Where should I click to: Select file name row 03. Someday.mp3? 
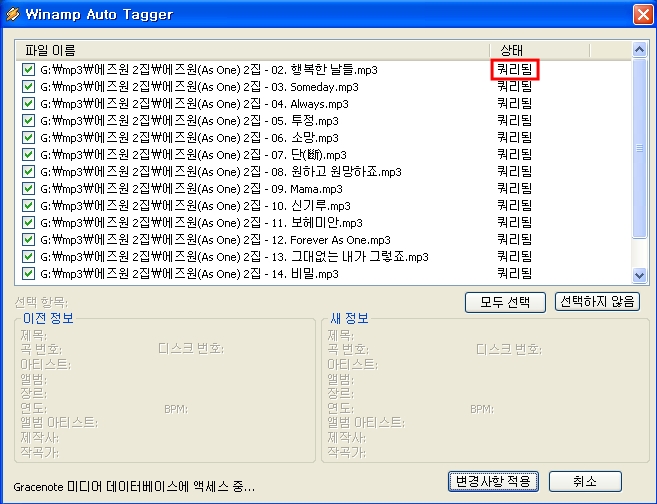199,87
